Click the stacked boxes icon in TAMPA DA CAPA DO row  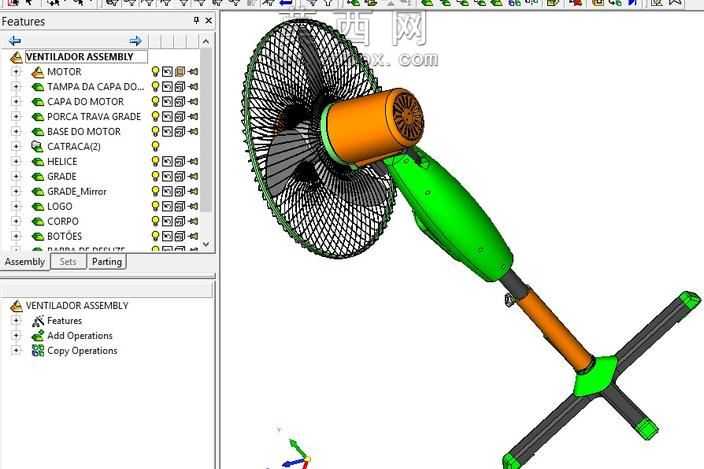[180, 87]
